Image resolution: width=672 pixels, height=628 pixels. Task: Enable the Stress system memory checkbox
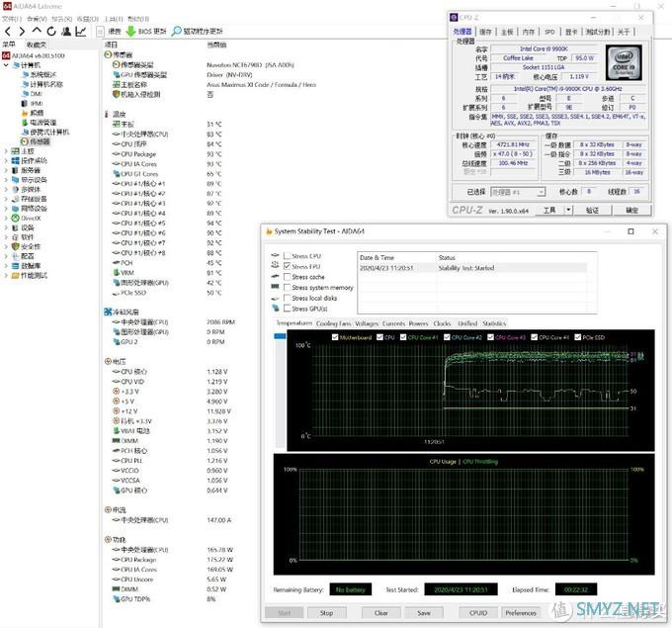[288, 288]
